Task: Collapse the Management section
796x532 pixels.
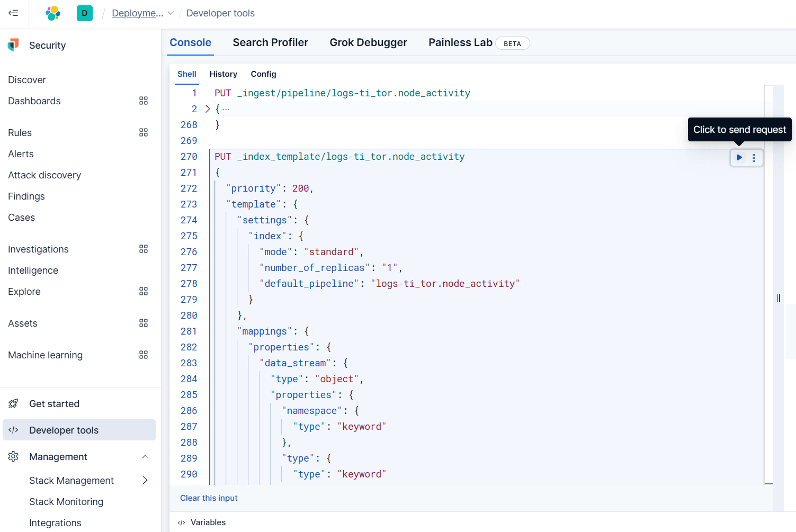Action: pos(145,457)
